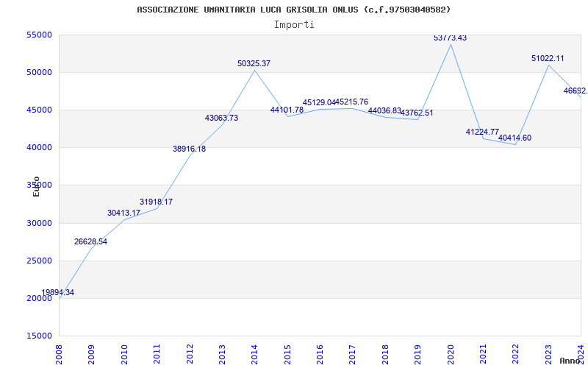
Task: Select the x-axis year 2011
Action: pos(157,354)
